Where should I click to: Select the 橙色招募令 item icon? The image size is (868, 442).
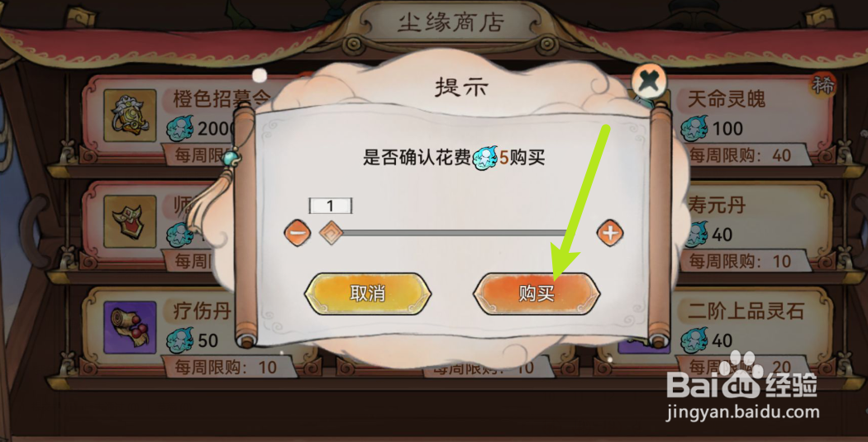[x=130, y=115]
